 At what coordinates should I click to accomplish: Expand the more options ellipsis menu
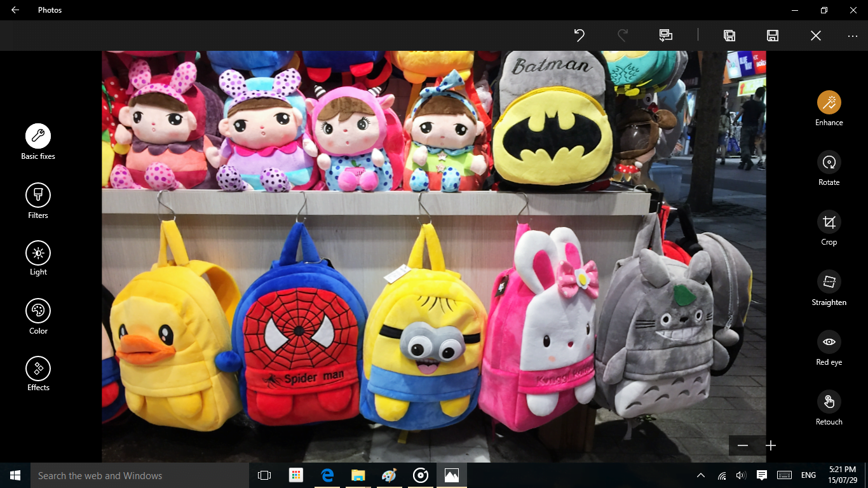[853, 36]
